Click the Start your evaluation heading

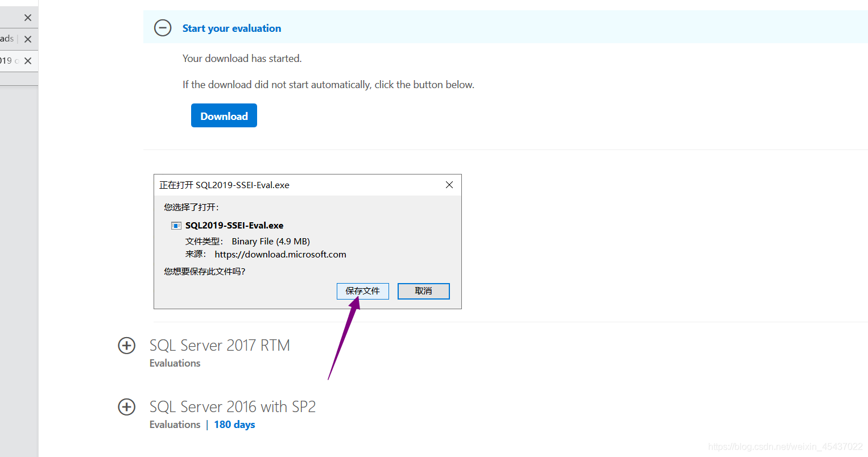(x=232, y=28)
